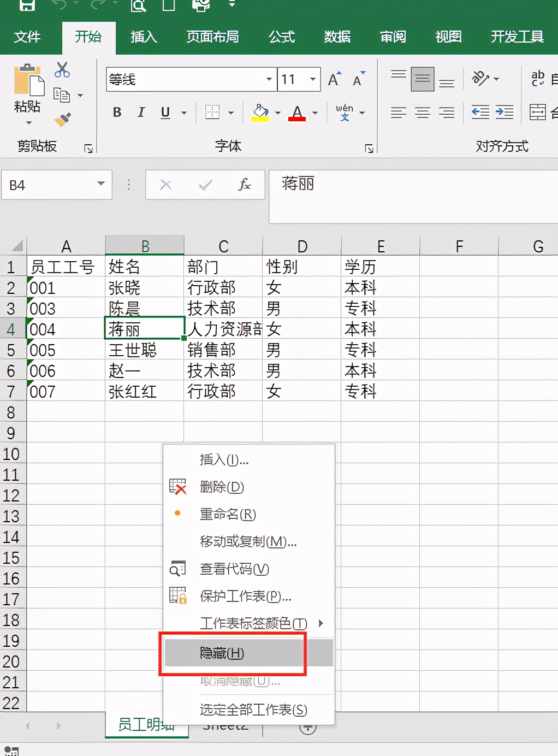Choose 查看代码(V) menu item
This screenshot has width=558, height=756.
[x=249, y=569]
